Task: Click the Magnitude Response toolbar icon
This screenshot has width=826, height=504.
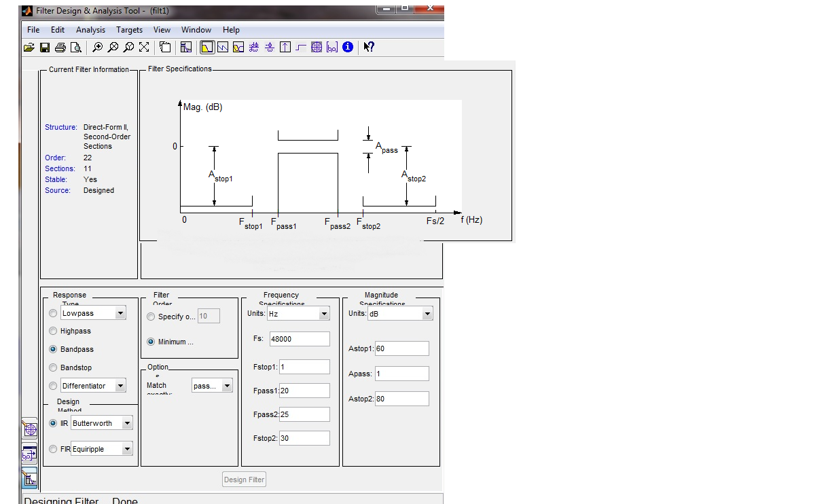Action: (x=207, y=47)
